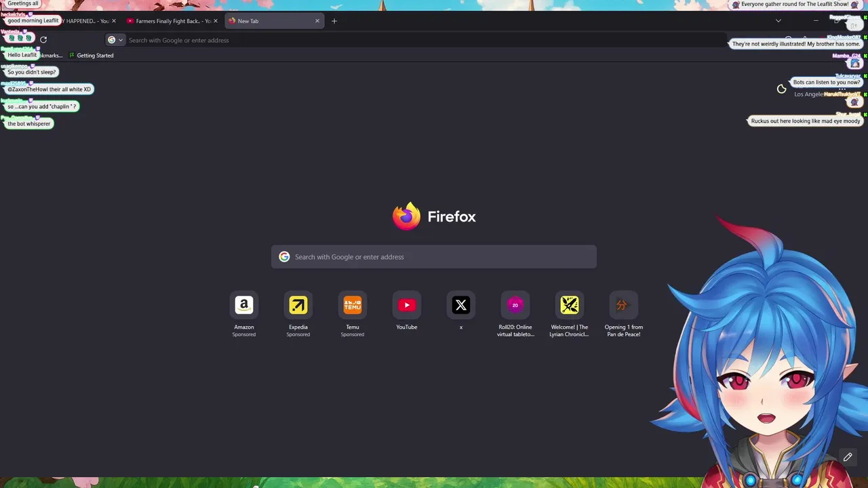Open search engine selector in address bar
The image size is (868, 488).
(115, 40)
